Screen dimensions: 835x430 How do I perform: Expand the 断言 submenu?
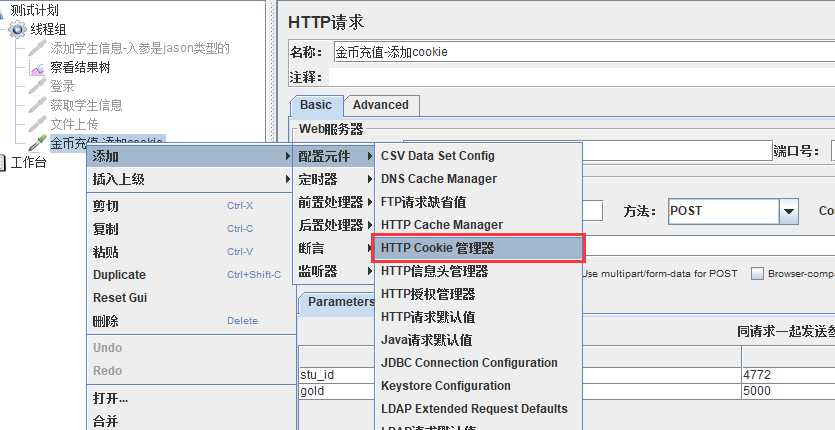(x=334, y=248)
